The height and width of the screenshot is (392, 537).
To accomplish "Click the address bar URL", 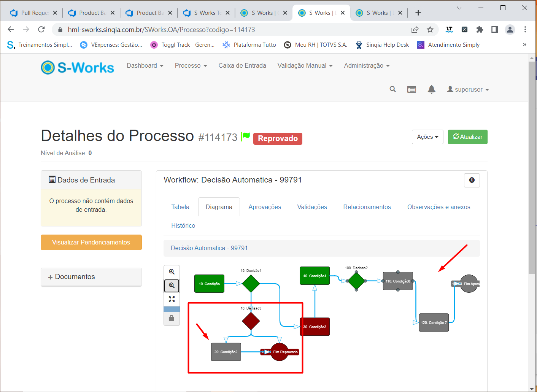I will (x=161, y=30).
